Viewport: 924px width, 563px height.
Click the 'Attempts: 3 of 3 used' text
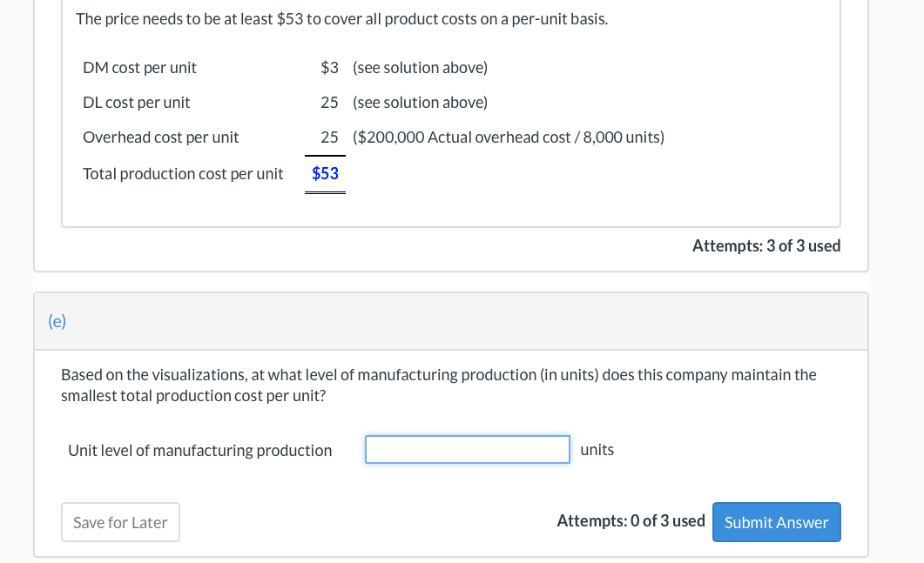pos(766,245)
